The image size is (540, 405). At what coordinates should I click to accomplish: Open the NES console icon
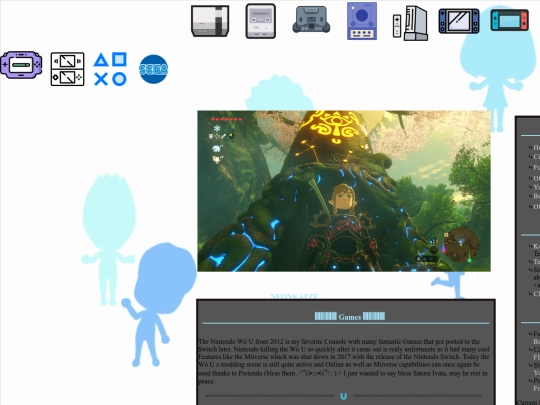(x=210, y=21)
